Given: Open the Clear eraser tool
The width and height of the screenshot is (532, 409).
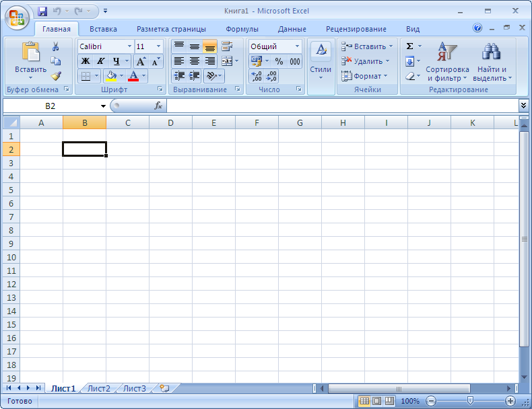Looking at the screenshot, I should pyautogui.click(x=410, y=76).
